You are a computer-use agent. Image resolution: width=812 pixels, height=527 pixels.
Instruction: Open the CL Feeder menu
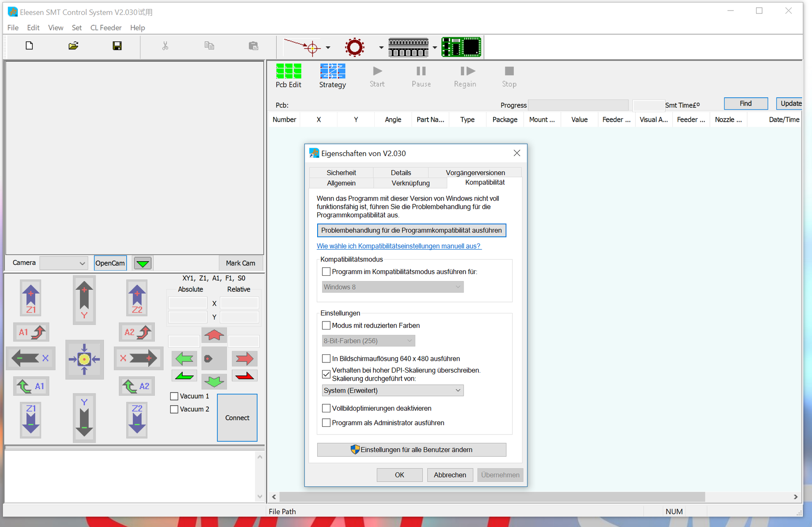pyautogui.click(x=106, y=27)
